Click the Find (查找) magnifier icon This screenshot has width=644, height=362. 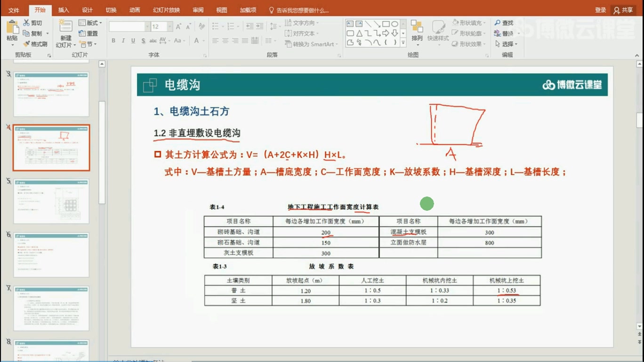(497, 23)
